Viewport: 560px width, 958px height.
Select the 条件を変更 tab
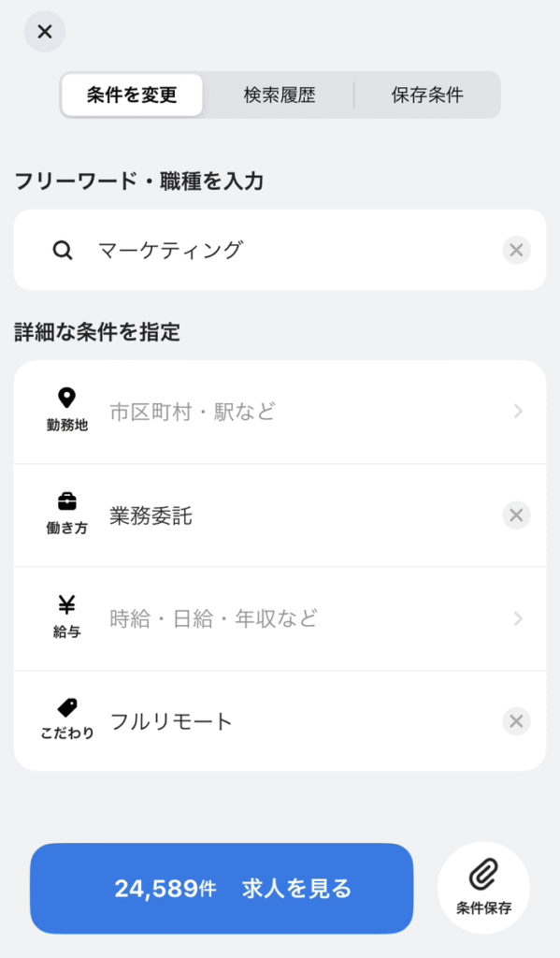(132, 94)
